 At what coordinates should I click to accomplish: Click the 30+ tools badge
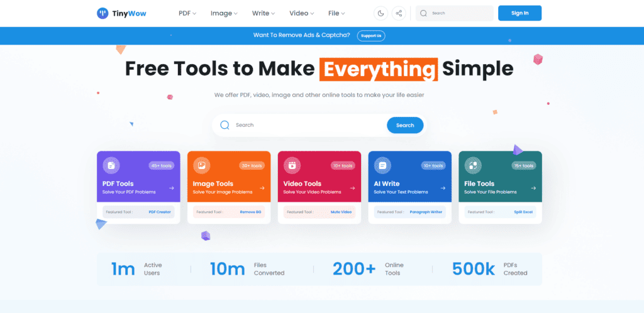pyautogui.click(x=252, y=166)
